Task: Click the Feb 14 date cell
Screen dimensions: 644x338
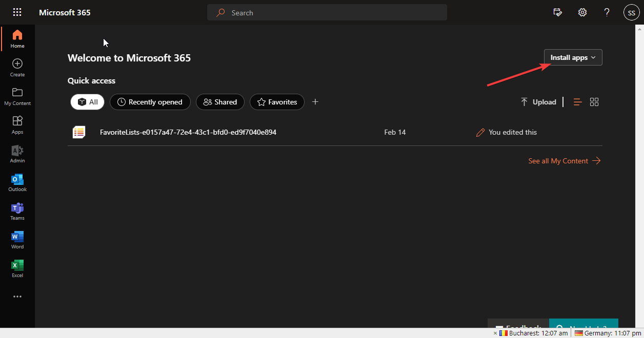Action: point(395,132)
